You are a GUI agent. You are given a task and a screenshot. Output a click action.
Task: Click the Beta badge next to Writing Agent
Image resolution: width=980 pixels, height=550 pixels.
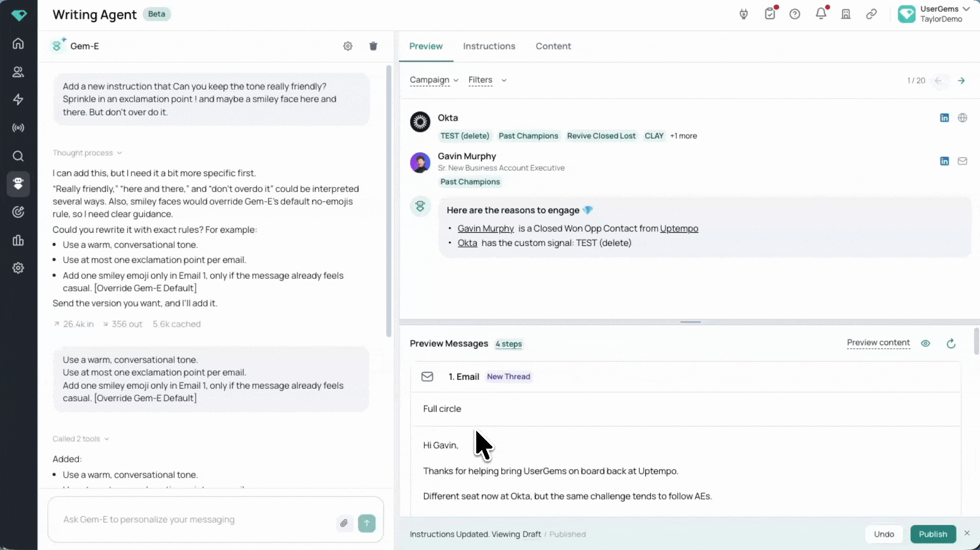[156, 14]
